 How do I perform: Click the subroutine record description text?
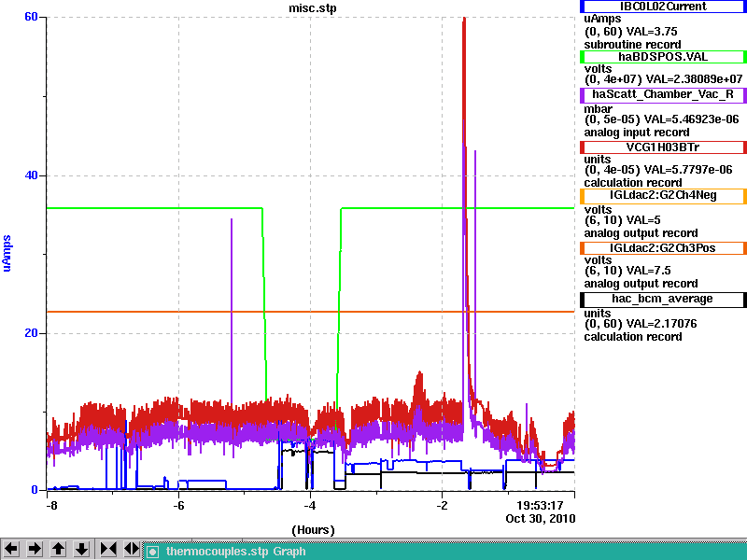click(633, 45)
